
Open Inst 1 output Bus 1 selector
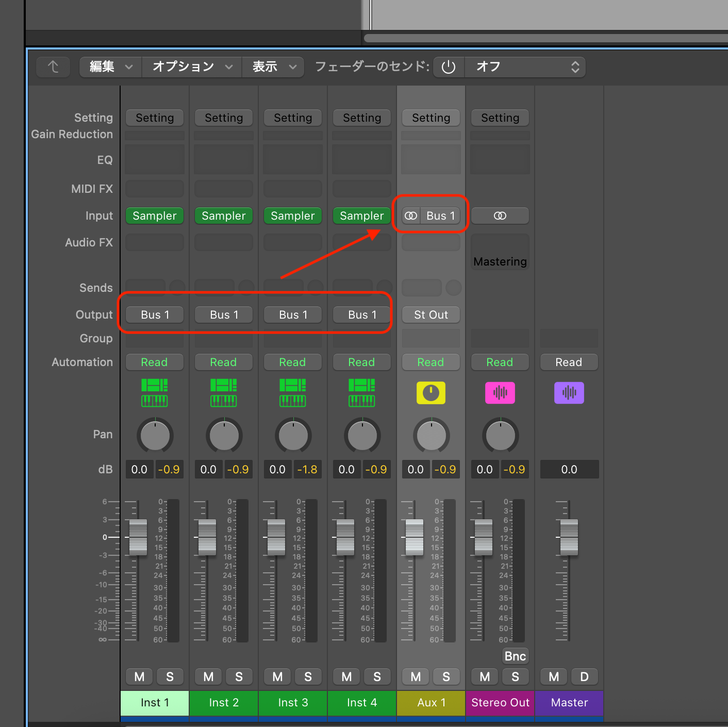point(155,315)
